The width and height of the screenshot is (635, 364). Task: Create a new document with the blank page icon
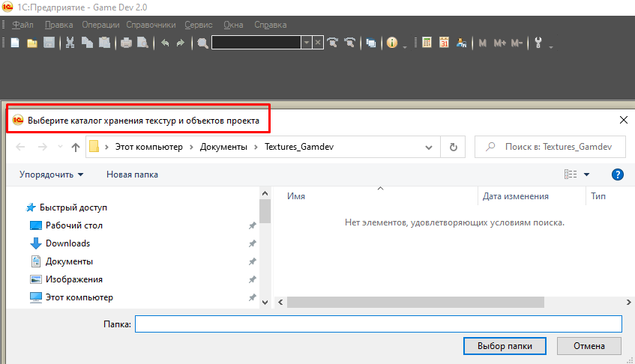[15, 43]
